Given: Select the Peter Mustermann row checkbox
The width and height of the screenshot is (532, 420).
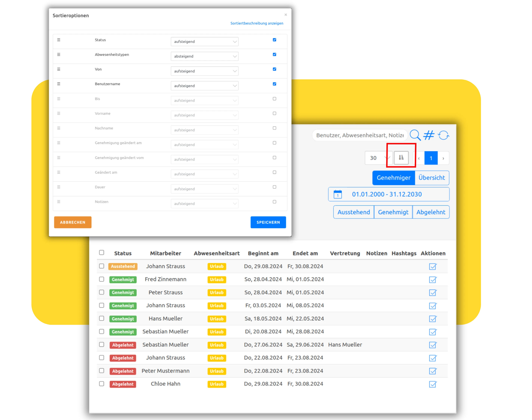Looking at the screenshot, I should 101,371.
